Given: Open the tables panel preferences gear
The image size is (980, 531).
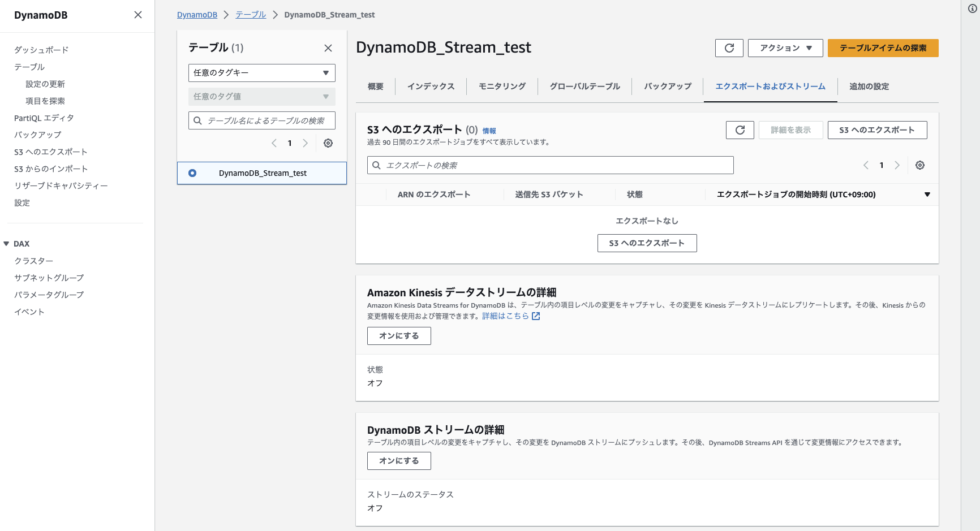Looking at the screenshot, I should (x=328, y=143).
